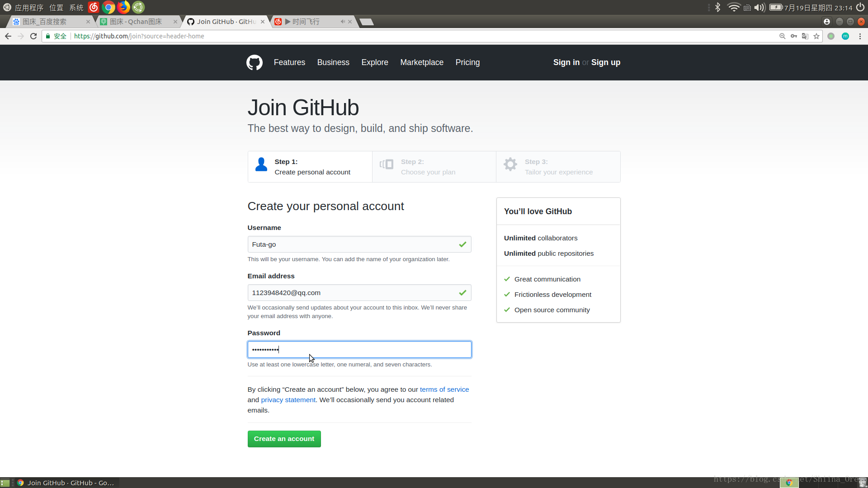This screenshot has height=488, width=868.
Task: Click the Email address input field
Action: [x=359, y=293]
